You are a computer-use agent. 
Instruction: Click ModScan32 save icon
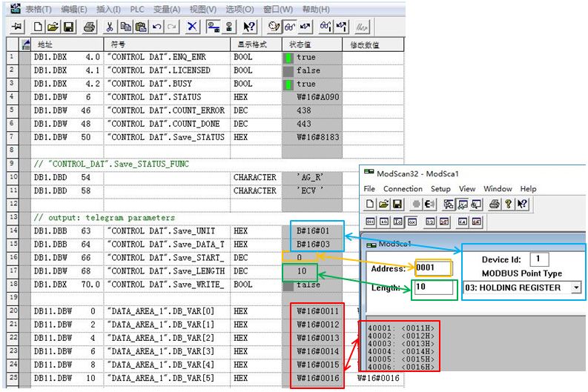[397, 204]
